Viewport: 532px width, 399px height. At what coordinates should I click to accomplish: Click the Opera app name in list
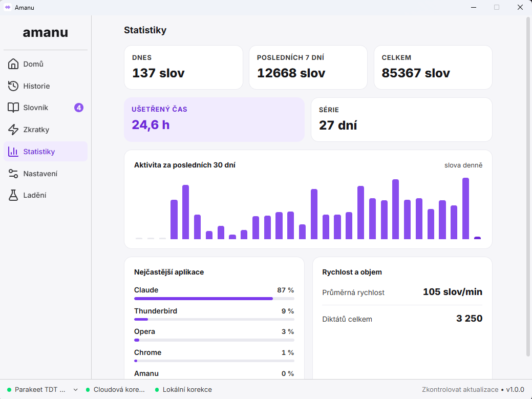(x=144, y=331)
